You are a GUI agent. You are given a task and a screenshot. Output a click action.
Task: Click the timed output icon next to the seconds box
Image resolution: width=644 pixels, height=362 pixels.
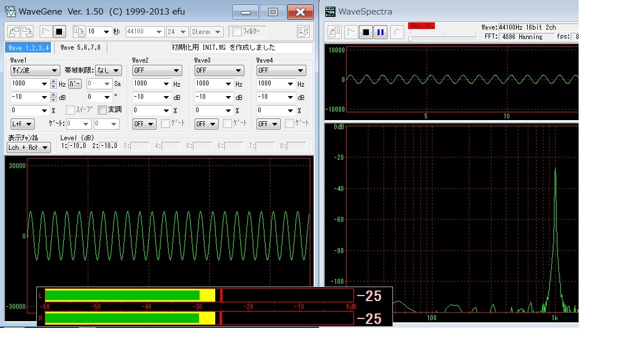pyautogui.click(x=78, y=32)
